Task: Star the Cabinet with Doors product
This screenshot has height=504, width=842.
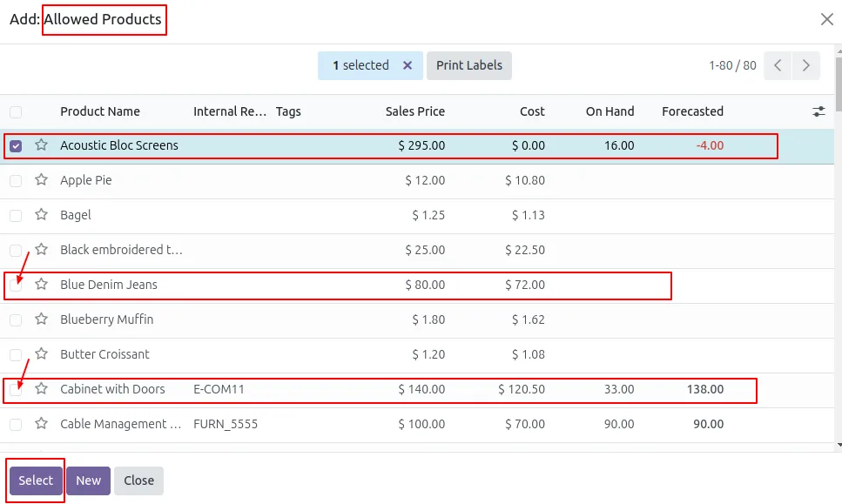Action: click(x=41, y=389)
